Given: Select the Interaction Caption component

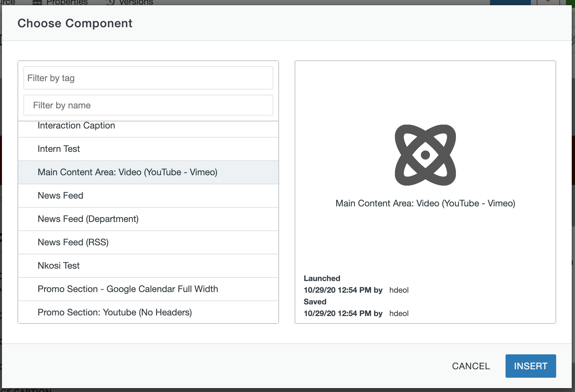Looking at the screenshot, I should pos(148,126).
